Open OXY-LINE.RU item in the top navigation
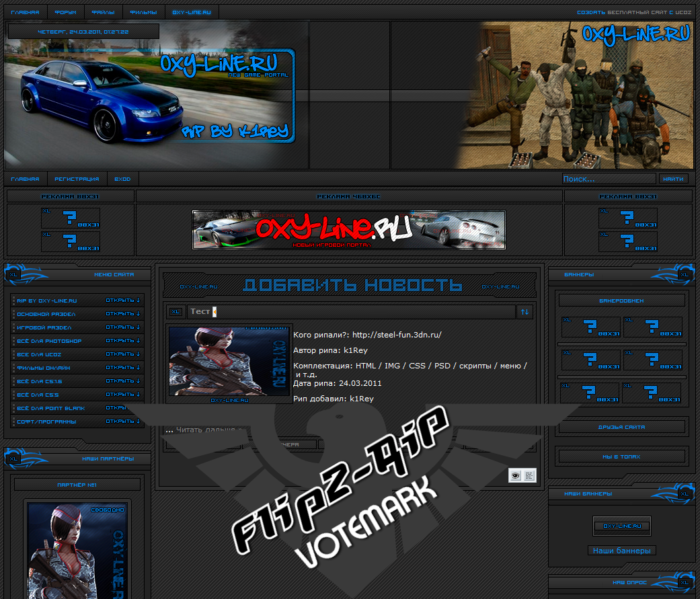This screenshot has height=599, width=700. [x=192, y=13]
